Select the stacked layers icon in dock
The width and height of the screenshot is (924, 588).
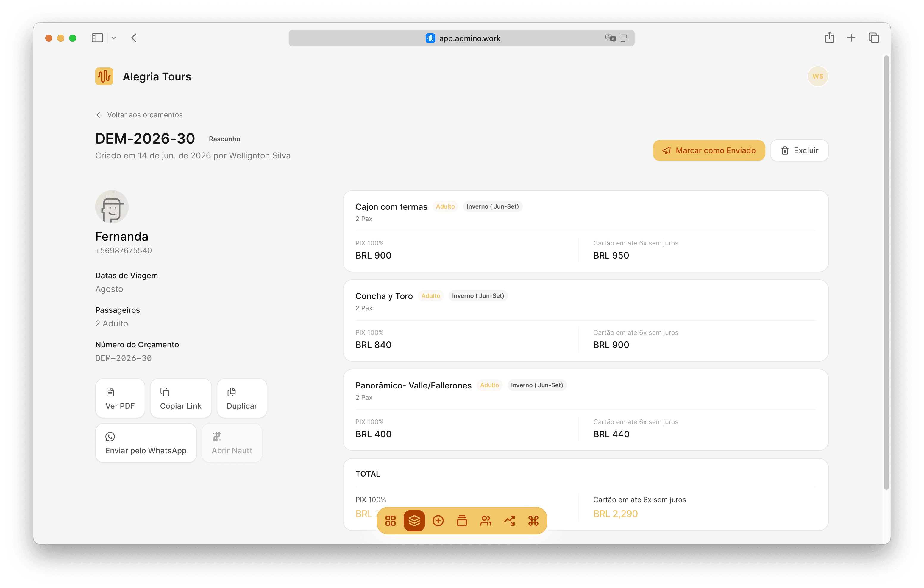pyautogui.click(x=414, y=520)
